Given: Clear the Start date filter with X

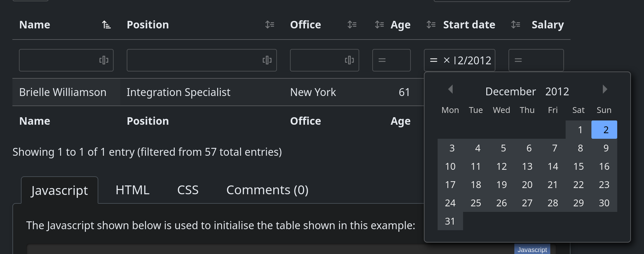Looking at the screenshot, I should (446, 60).
